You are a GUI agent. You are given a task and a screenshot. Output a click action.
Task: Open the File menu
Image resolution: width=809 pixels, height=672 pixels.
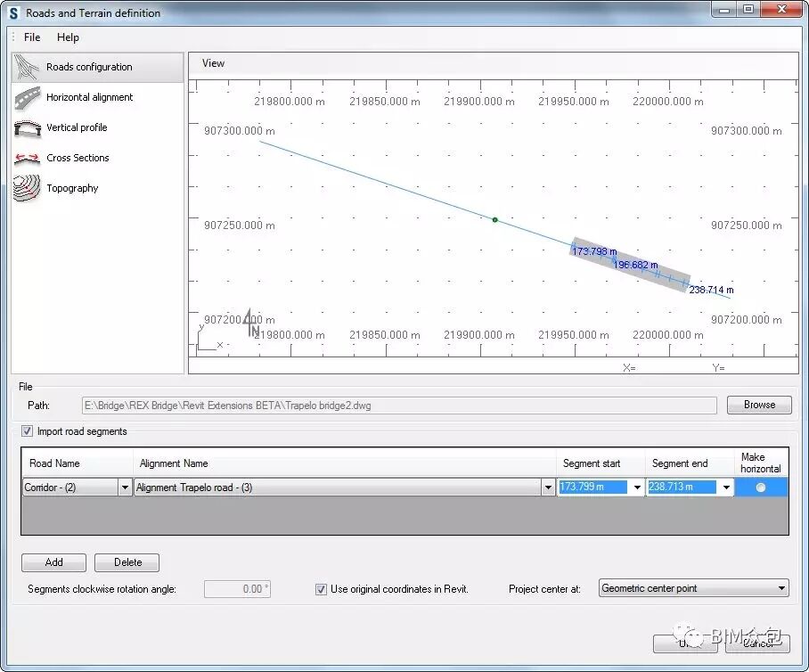(32, 37)
